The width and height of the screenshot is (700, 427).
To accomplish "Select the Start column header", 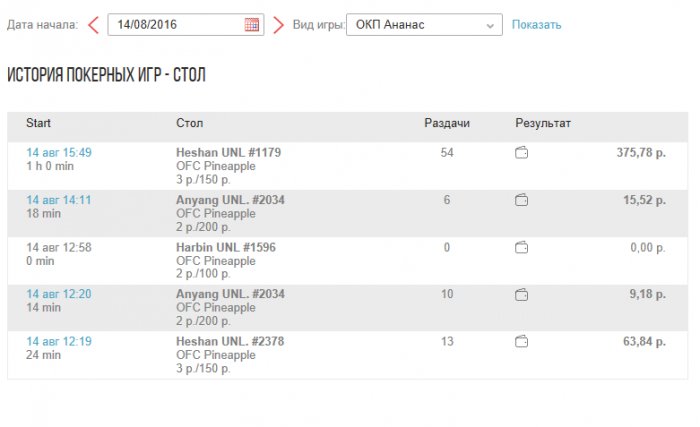I will [38, 123].
